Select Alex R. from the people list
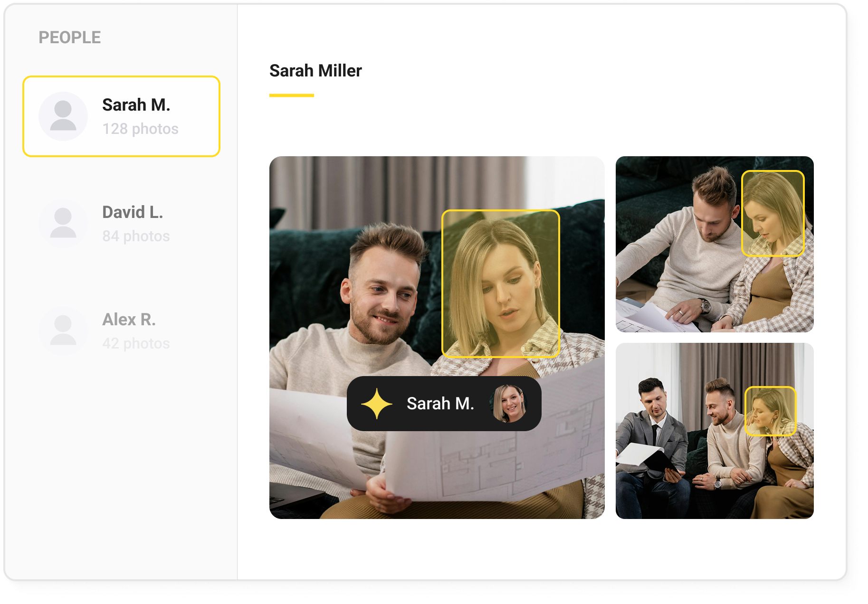This screenshot has height=604, width=868. coord(129,320)
